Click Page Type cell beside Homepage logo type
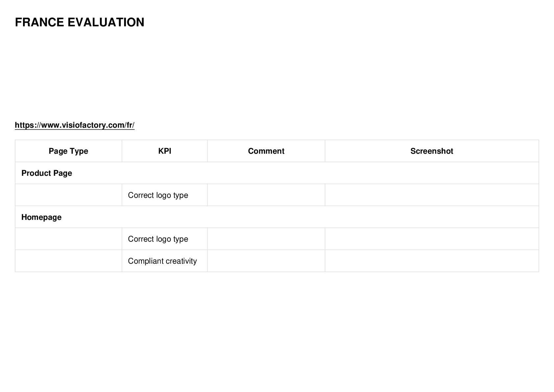This screenshot has width=554, height=392. click(x=68, y=239)
